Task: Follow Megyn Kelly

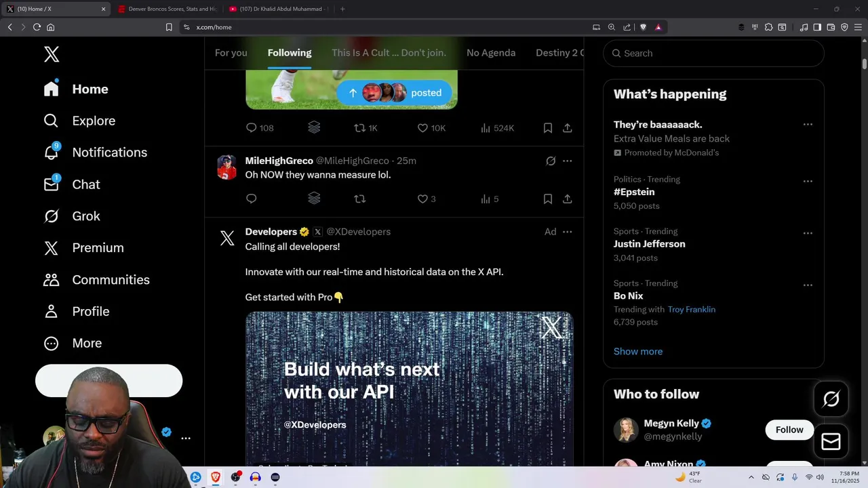Action: [x=789, y=430]
